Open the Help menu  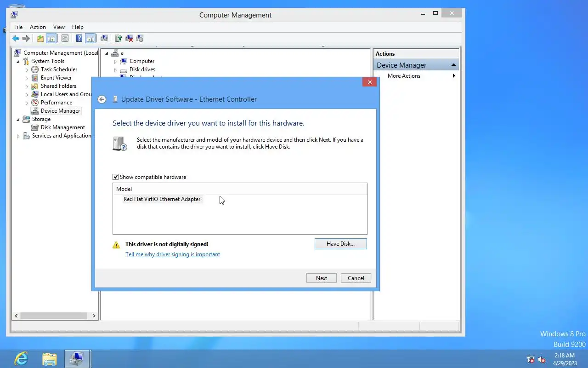78,27
